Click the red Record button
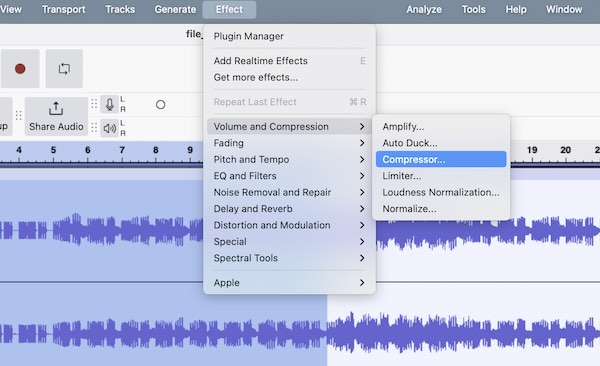This screenshot has width=600, height=366. (x=20, y=69)
